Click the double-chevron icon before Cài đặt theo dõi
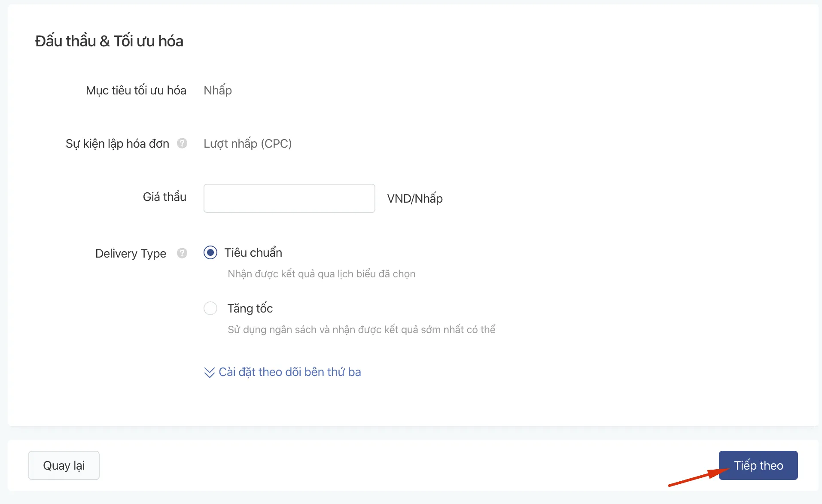This screenshot has width=822, height=504. click(x=209, y=372)
